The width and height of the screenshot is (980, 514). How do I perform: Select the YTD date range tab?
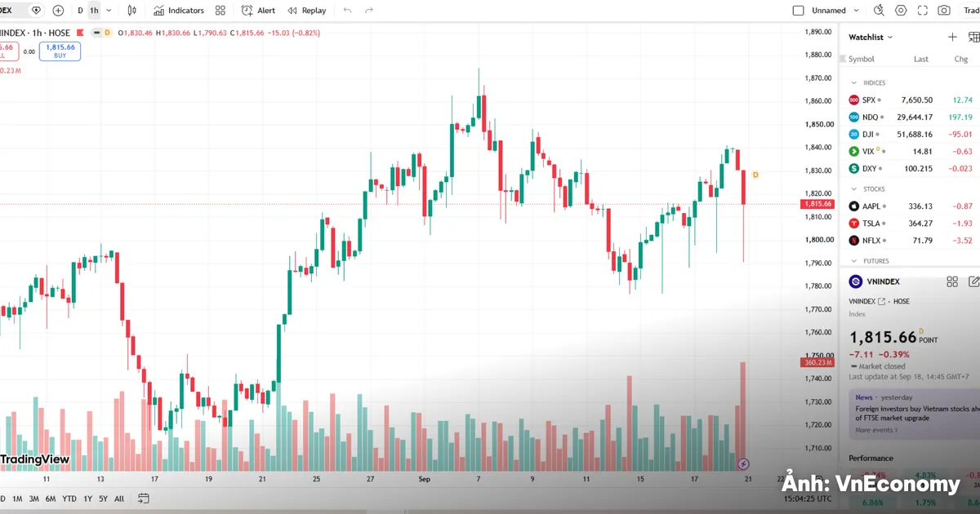[69, 498]
